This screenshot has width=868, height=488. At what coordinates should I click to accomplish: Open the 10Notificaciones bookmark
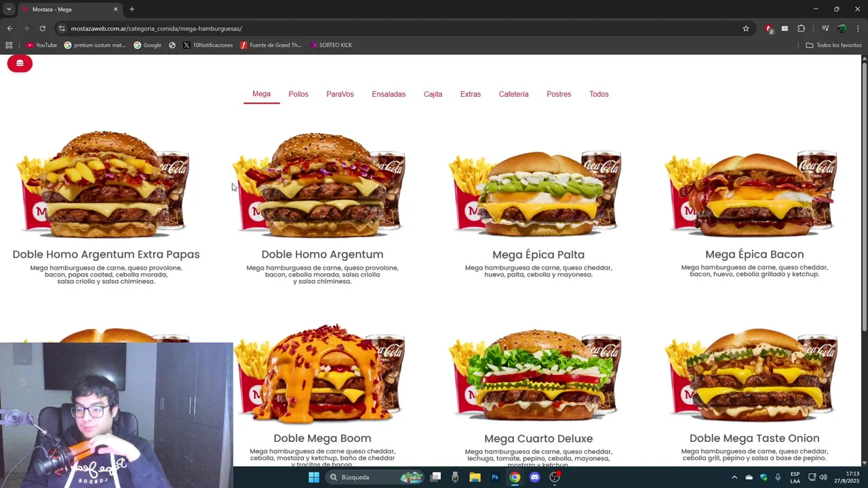(208, 45)
